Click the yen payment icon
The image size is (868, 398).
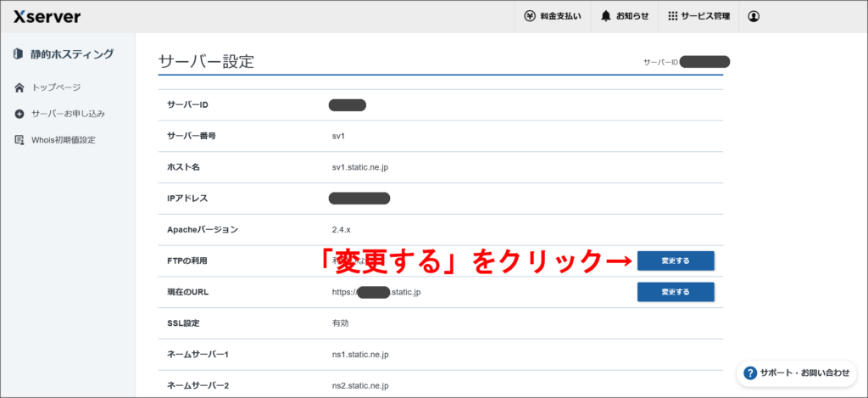(530, 17)
